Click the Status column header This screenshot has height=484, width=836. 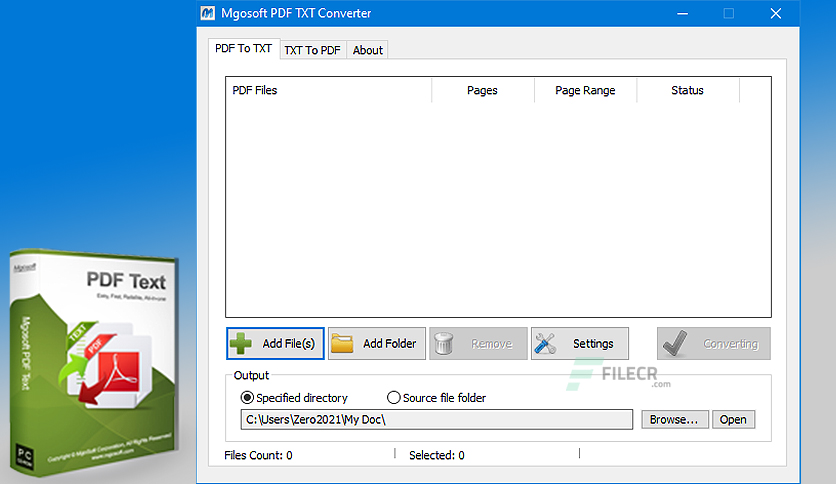pyautogui.click(x=687, y=90)
